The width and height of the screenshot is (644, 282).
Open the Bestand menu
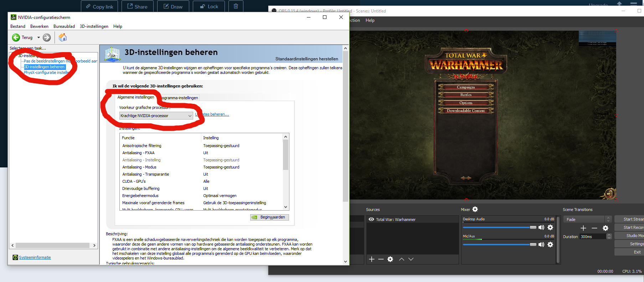18,26
